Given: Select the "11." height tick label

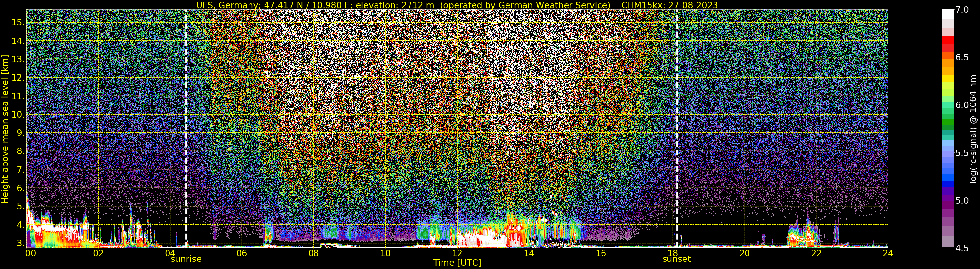Looking at the screenshot, I should [x=18, y=96].
